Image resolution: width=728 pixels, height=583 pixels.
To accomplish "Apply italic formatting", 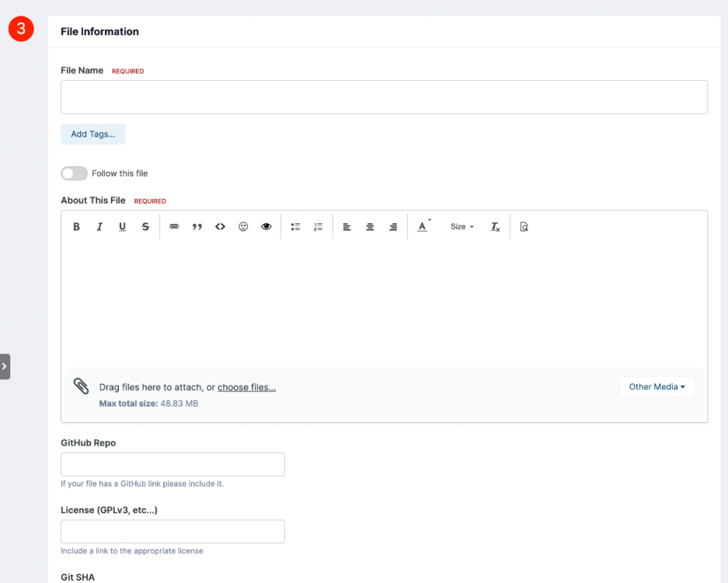I will tap(99, 227).
